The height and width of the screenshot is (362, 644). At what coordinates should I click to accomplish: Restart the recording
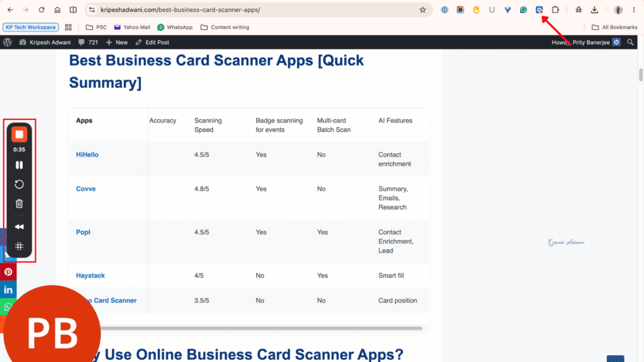point(19,184)
